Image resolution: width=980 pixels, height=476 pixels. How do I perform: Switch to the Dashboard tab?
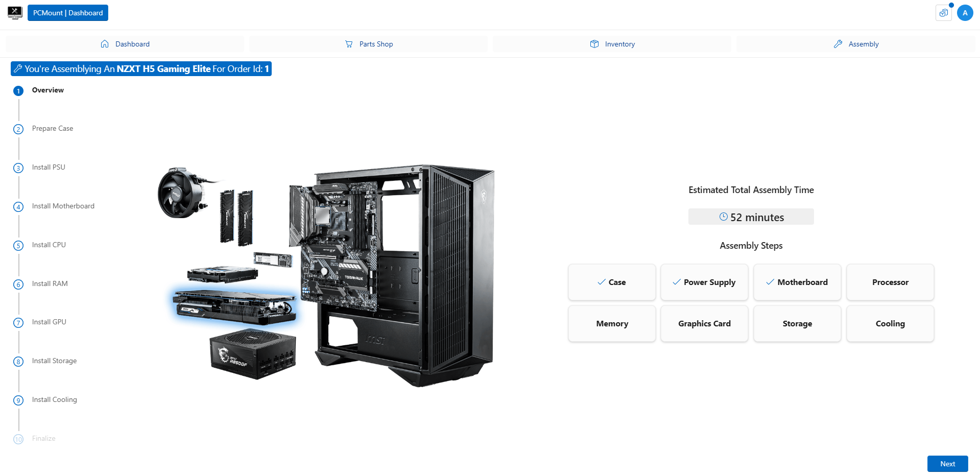point(125,44)
